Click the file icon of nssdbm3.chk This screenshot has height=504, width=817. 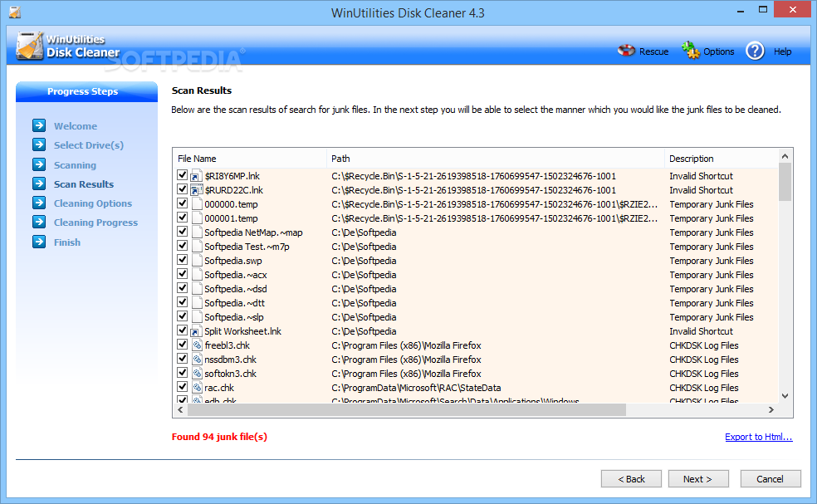197,359
